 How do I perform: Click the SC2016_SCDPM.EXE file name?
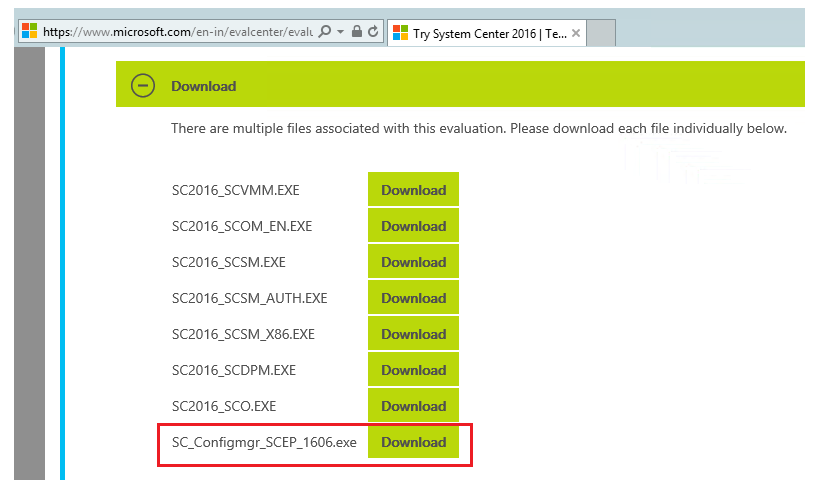(x=234, y=370)
